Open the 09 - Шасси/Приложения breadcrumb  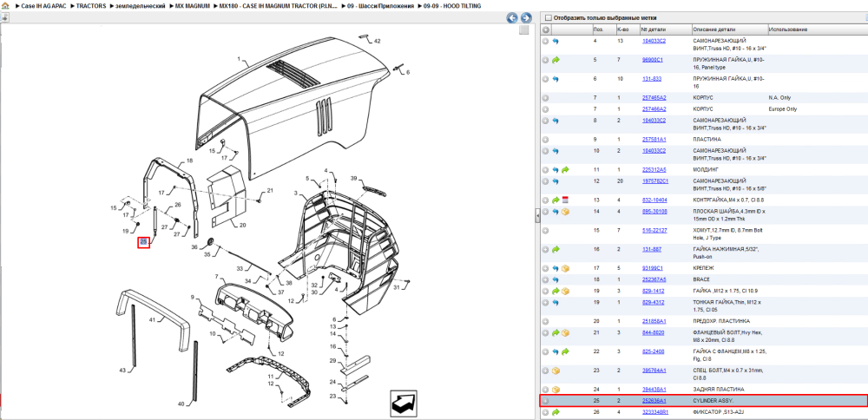click(x=380, y=6)
